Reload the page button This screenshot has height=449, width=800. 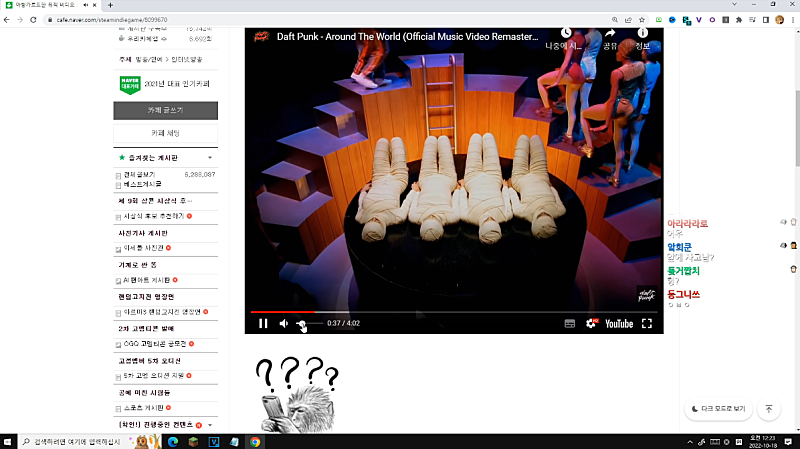33,20
